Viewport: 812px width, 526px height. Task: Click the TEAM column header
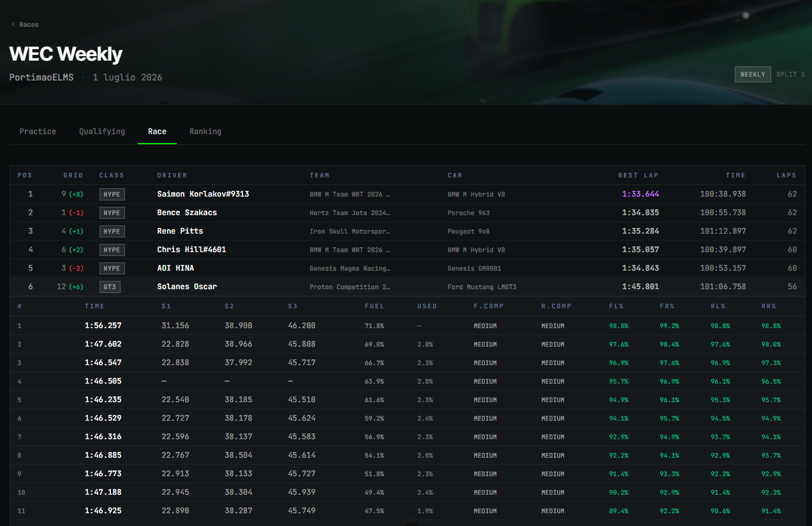pyautogui.click(x=320, y=176)
